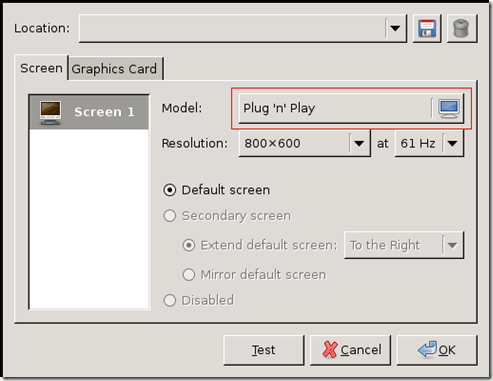Screen dimensions: 493x381
Task: Click the monitor icon in the Model button
Action: click(x=449, y=108)
